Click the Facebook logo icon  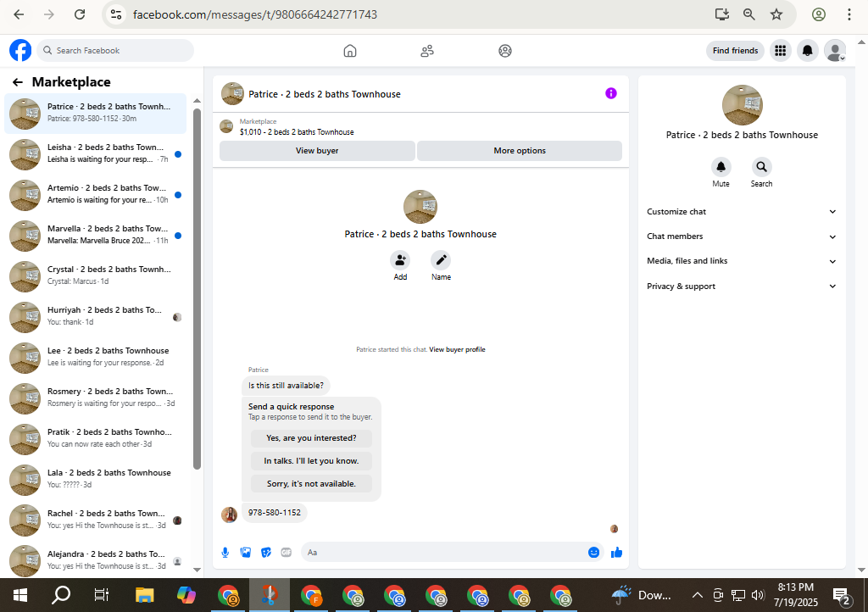pyautogui.click(x=20, y=50)
